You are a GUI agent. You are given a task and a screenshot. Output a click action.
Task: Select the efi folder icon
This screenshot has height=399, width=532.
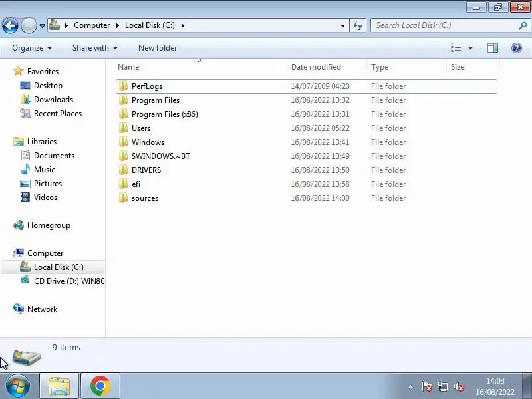point(123,184)
